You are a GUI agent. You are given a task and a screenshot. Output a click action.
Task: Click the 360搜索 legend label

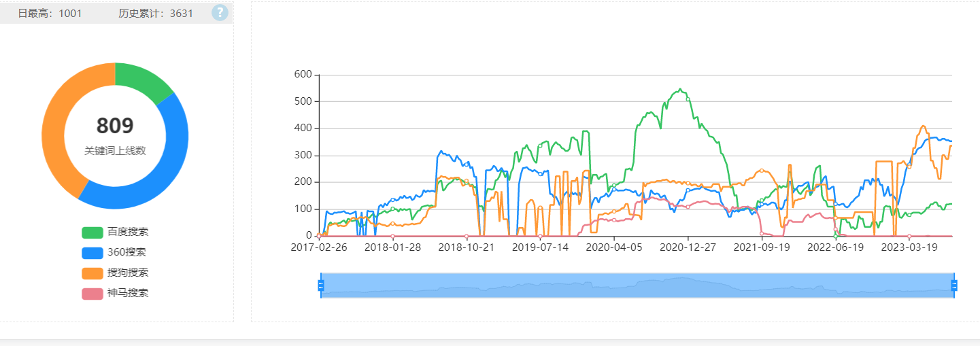coord(126,252)
